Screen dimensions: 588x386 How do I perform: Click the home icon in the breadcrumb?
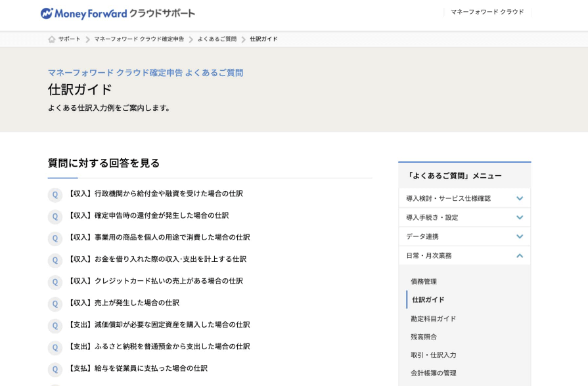pyautogui.click(x=52, y=39)
